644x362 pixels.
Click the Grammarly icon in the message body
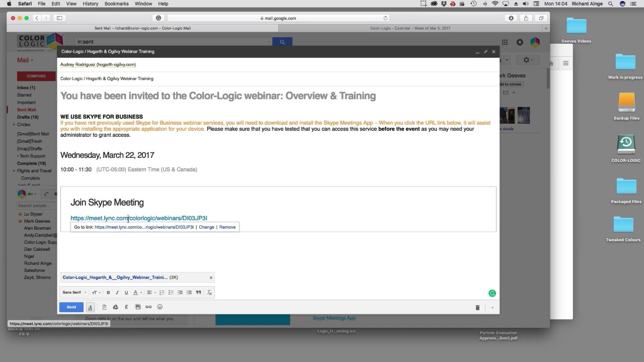492,293
